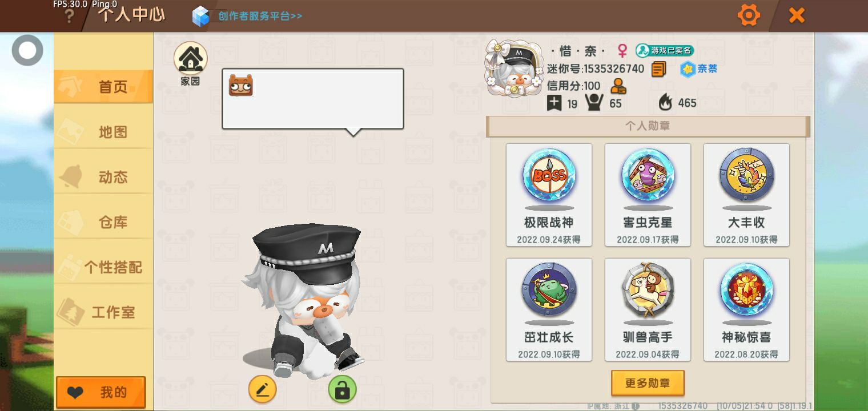Screen dimensions: 868x411
Task: Toggle the green lock privacy button
Action: [x=342, y=390]
